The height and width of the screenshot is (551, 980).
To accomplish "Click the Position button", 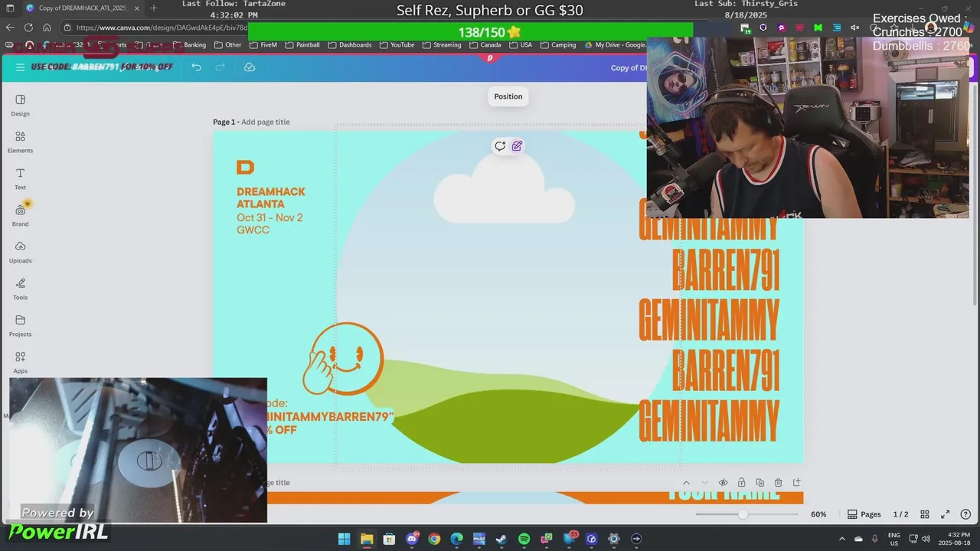I will [x=508, y=96].
